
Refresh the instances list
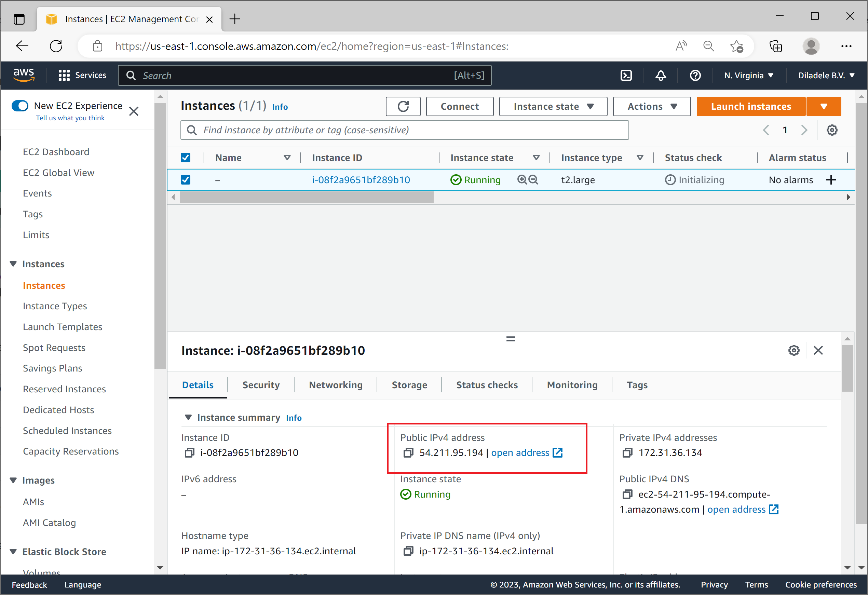click(x=403, y=106)
